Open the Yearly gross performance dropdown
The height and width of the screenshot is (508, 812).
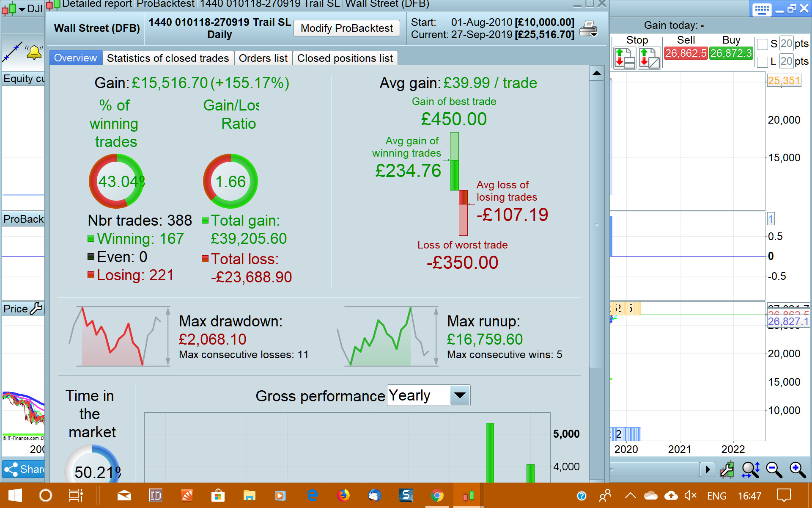[460, 395]
